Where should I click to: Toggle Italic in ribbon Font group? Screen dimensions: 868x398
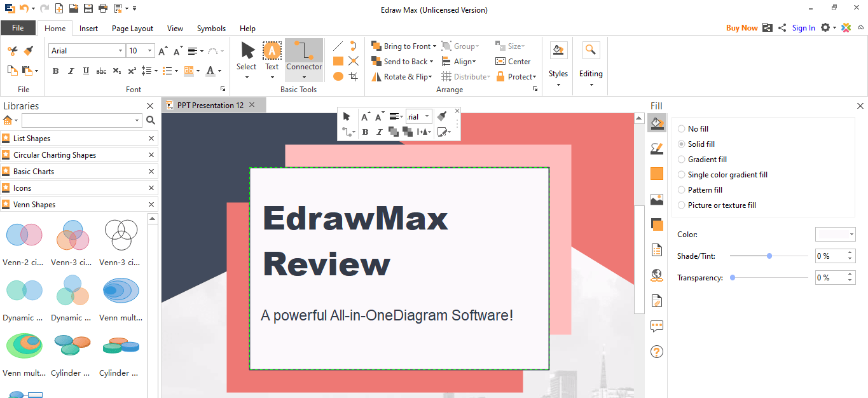71,71
